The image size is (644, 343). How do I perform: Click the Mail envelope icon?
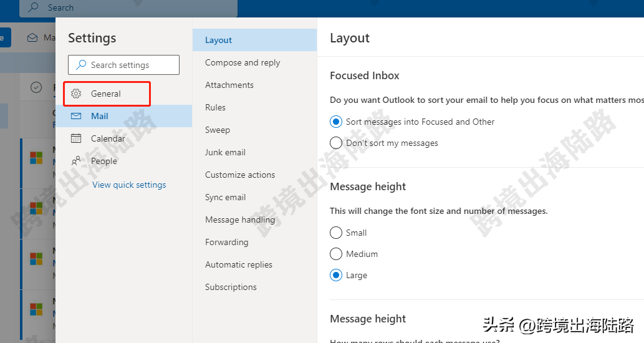click(76, 116)
